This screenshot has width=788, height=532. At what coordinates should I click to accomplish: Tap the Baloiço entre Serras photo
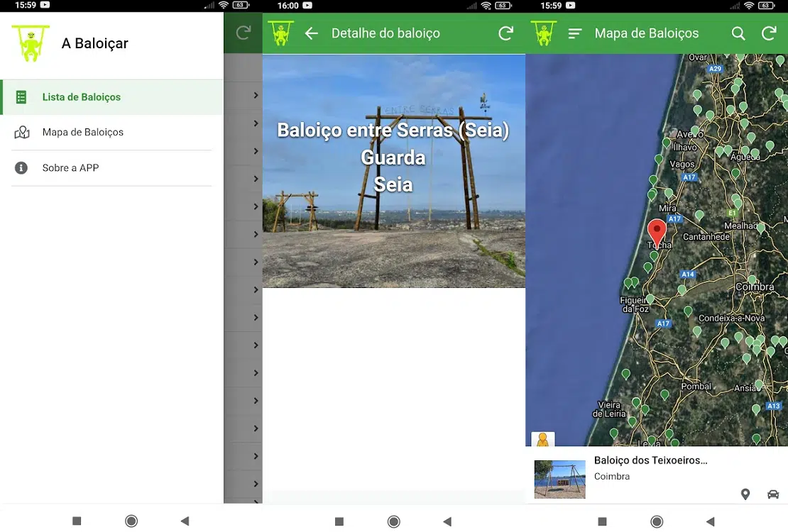tap(393, 170)
